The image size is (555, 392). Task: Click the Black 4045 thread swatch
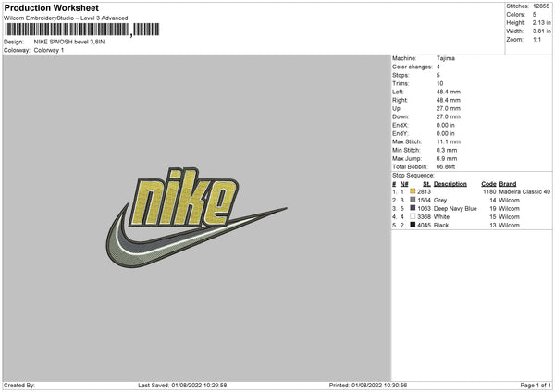(x=413, y=225)
